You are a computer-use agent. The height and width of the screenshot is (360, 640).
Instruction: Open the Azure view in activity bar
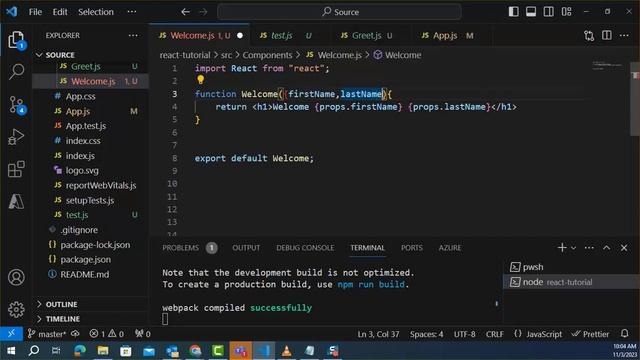(16, 202)
